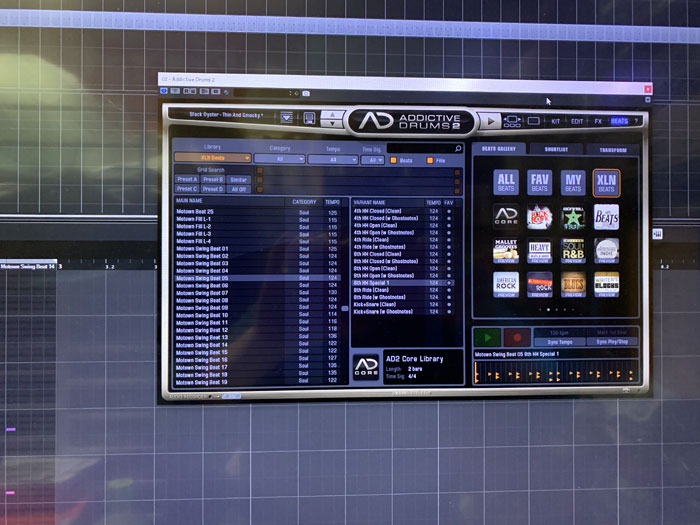Toggle favorite for Kick+Snare (Clean)

(x=449, y=304)
